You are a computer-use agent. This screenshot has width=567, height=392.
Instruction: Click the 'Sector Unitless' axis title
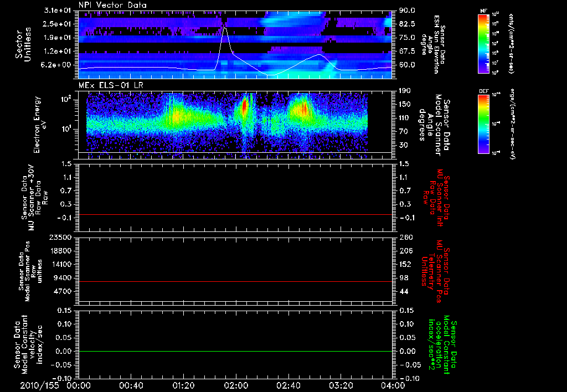pos(23,44)
